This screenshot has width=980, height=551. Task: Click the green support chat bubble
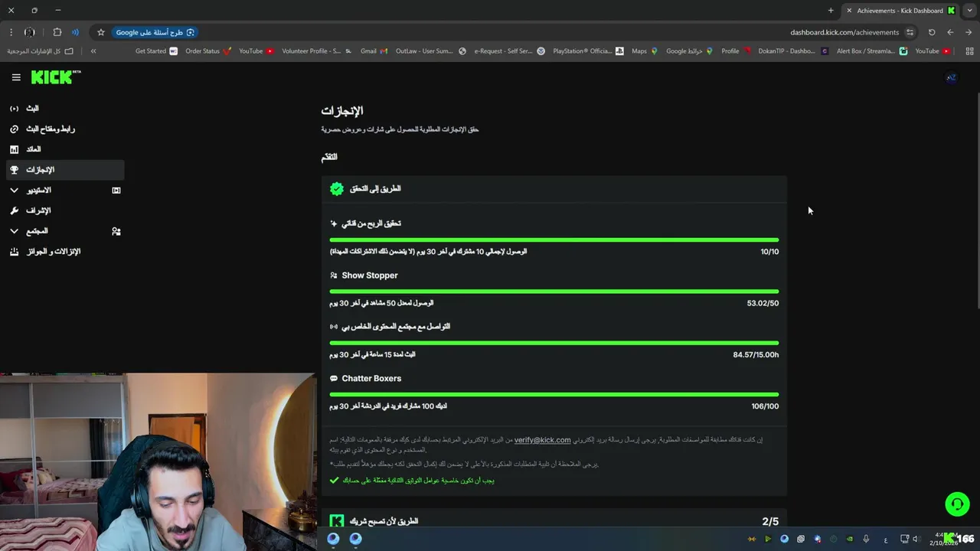pos(957,504)
